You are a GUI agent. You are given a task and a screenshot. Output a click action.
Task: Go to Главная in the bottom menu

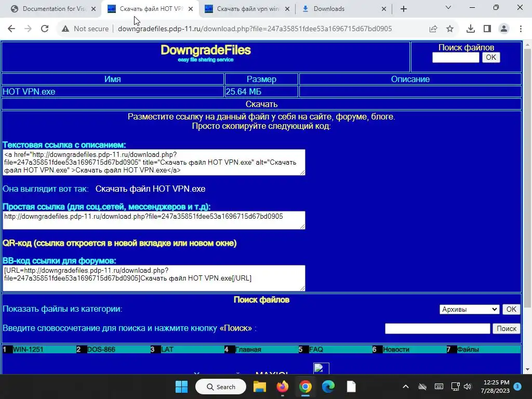tap(248, 350)
